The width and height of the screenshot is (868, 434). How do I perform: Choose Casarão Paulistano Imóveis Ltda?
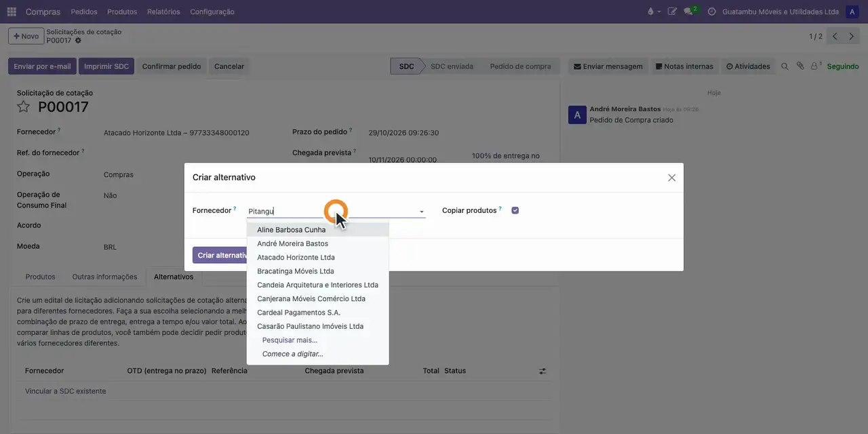coord(317,326)
